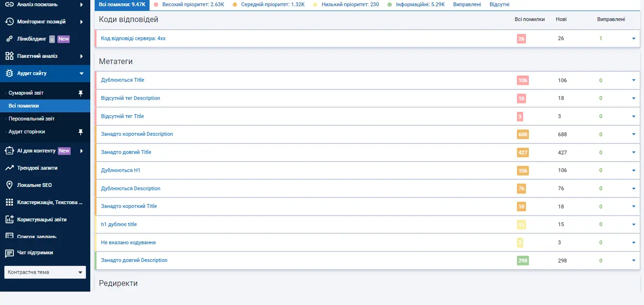
Task: Expand the Аналіз посилань submenu arrow
Action: click(82, 4)
